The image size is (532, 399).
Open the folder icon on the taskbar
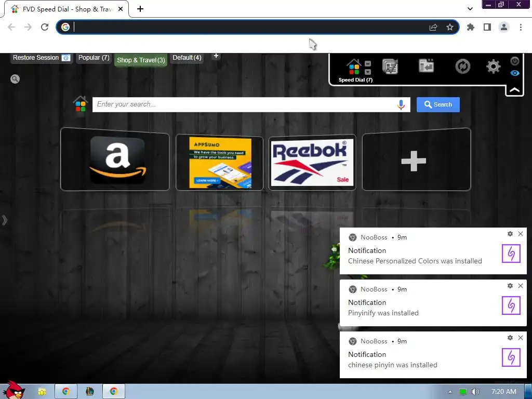click(42, 392)
